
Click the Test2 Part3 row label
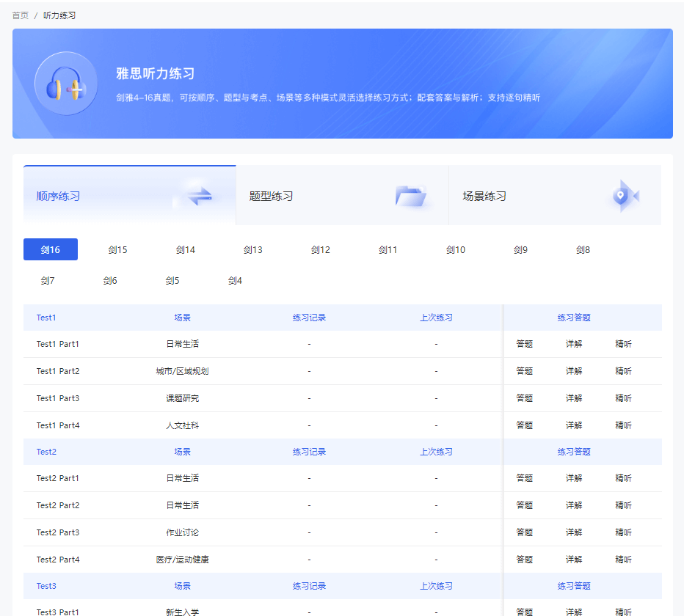pos(58,532)
